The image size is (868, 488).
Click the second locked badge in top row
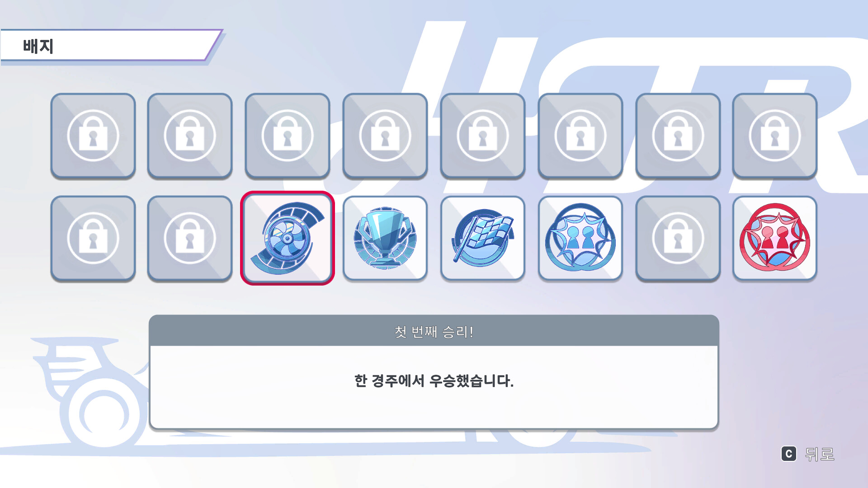[190, 136]
